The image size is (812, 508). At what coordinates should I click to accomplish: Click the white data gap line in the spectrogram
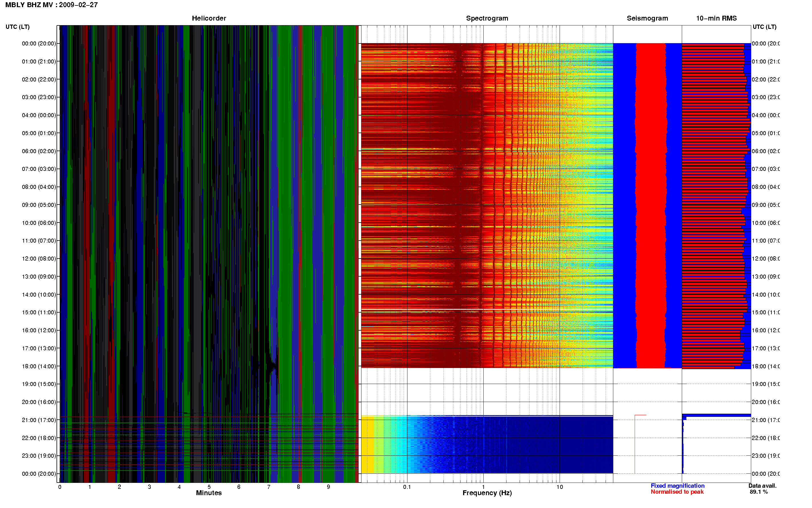(487, 309)
